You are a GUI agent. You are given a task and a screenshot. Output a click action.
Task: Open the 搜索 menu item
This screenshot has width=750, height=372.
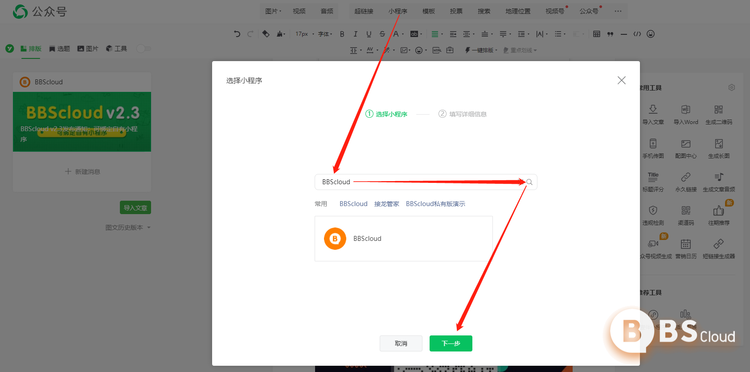(x=484, y=11)
